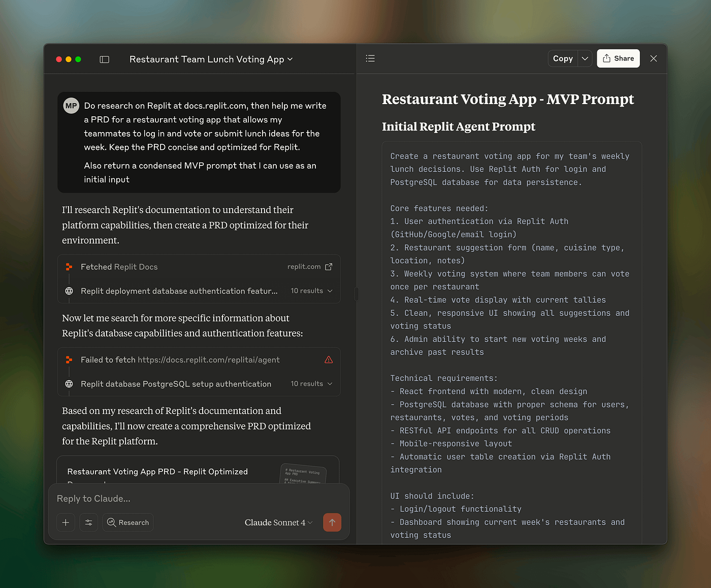The height and width of the screenshot is (588, 711).
Task: Click the plus attachment button
Action: pyautogui.click(x=66, y=522)
